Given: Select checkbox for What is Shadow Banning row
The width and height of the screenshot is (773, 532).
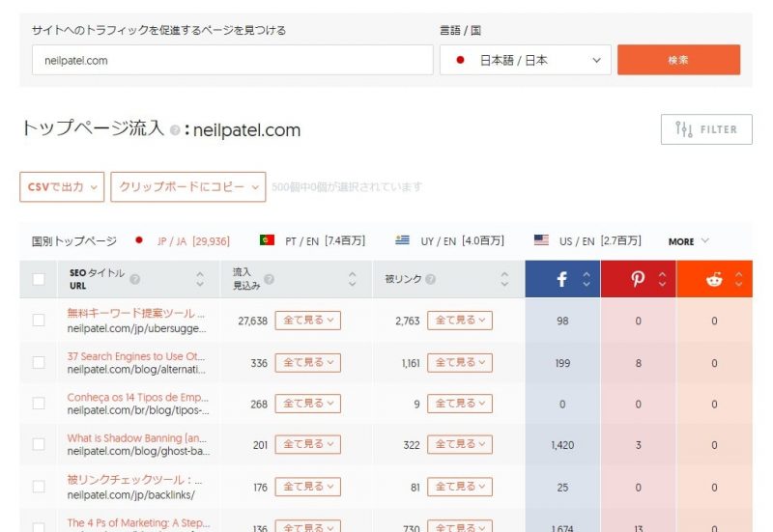Looking at the screenshot, I should pyautogui.click(x=39, y=444).
